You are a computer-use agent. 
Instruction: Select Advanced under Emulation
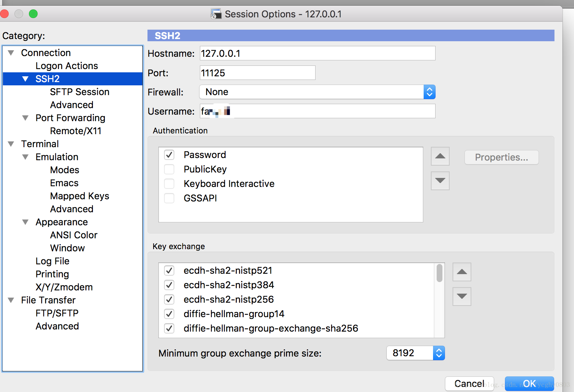72,209
